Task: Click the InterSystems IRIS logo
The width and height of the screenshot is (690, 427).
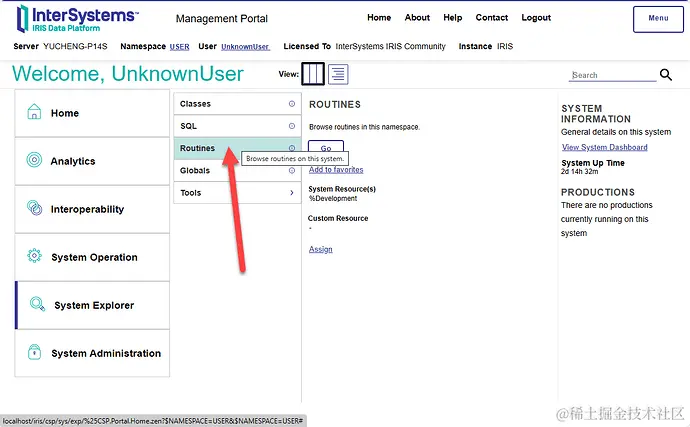Action: [x=77, y=18]
